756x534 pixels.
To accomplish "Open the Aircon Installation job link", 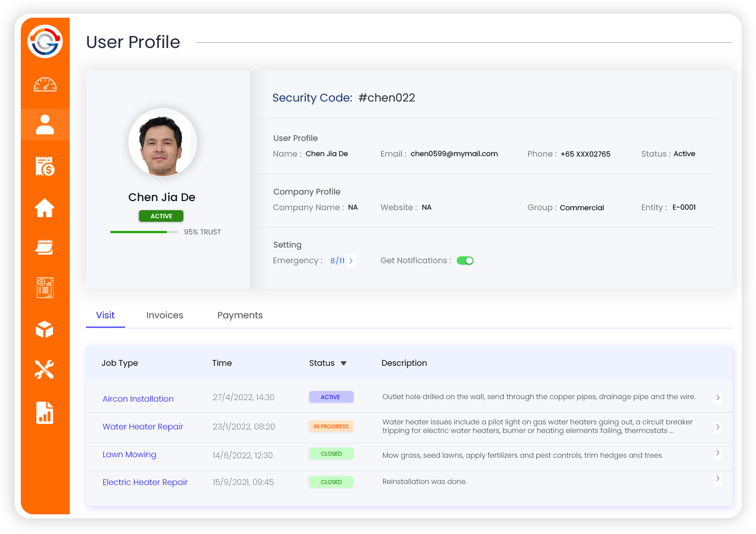I will [138, 399].
